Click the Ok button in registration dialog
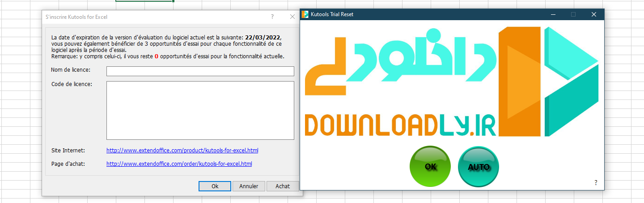 pyautogui.click(x=215, y=186)
